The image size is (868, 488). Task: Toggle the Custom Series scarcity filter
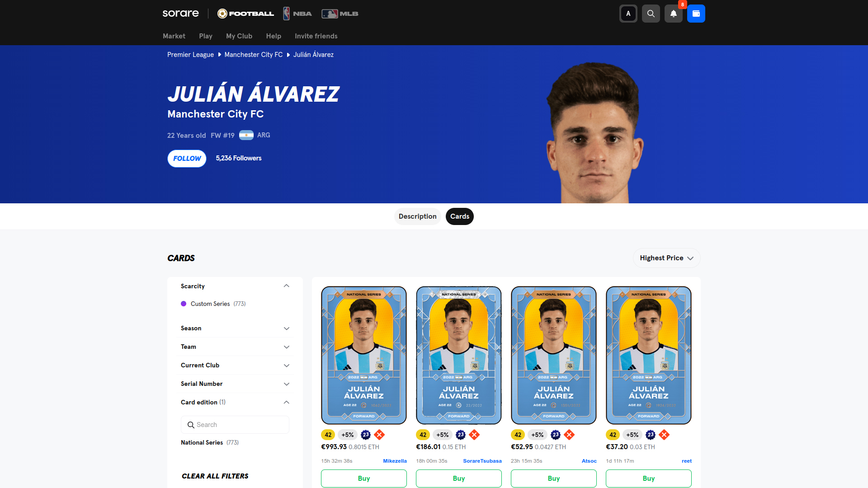(213, 304)
